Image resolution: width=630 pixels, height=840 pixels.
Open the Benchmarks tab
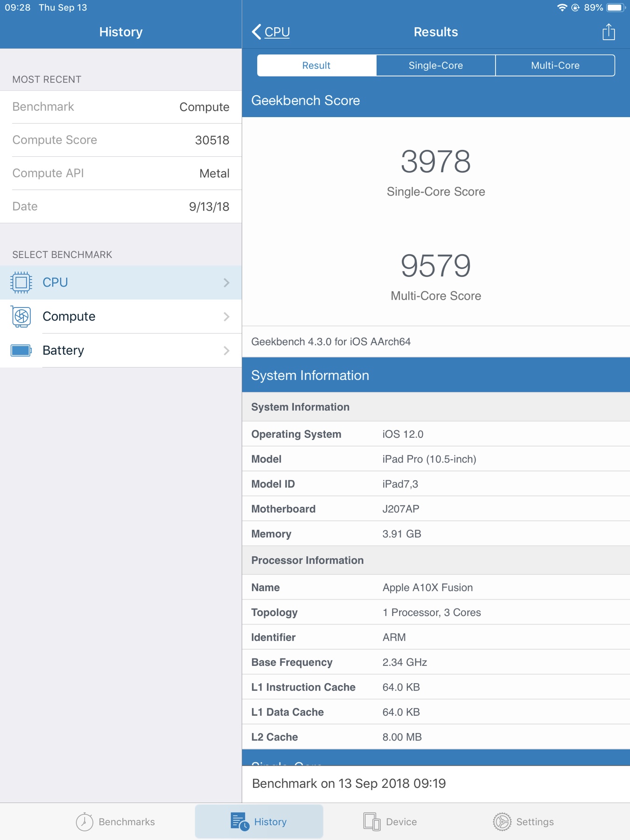coord(116,822)
